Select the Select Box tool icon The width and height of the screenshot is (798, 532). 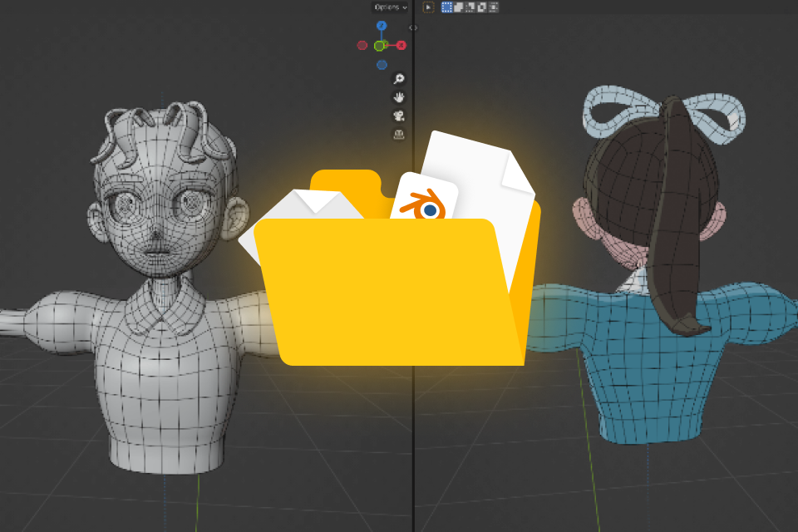pos(429,7)
